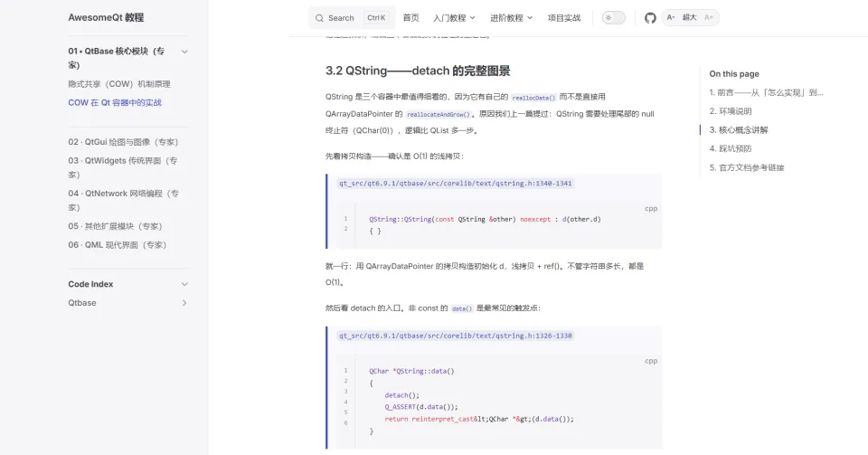Collapse the 01 QtBase 核心模块 section chevron

coord(184,52)
